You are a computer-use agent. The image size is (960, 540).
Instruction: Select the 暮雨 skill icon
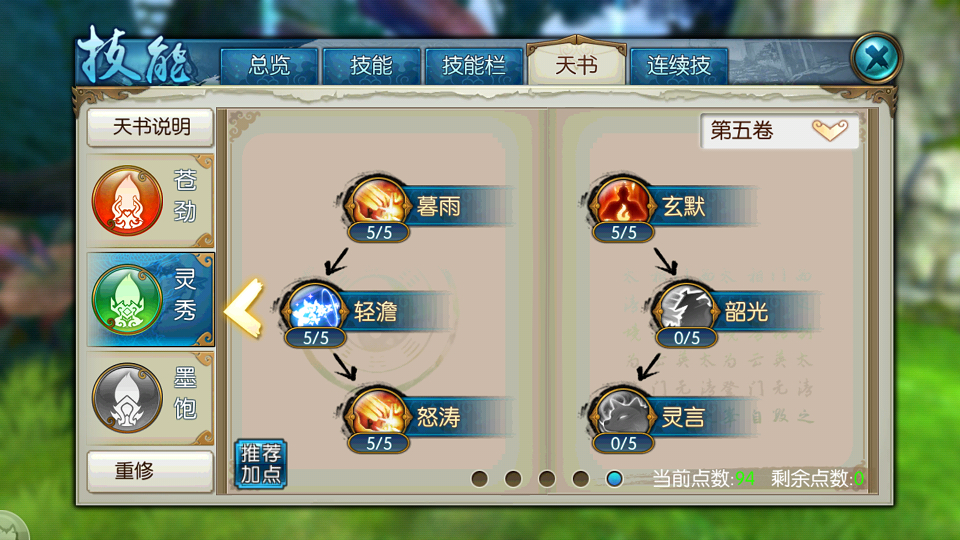379,202
